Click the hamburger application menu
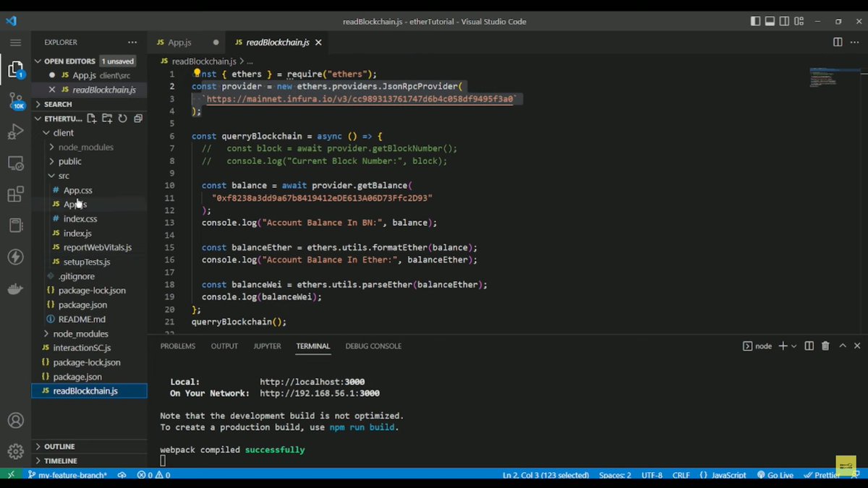868x488 pixels. coord(15,43)
